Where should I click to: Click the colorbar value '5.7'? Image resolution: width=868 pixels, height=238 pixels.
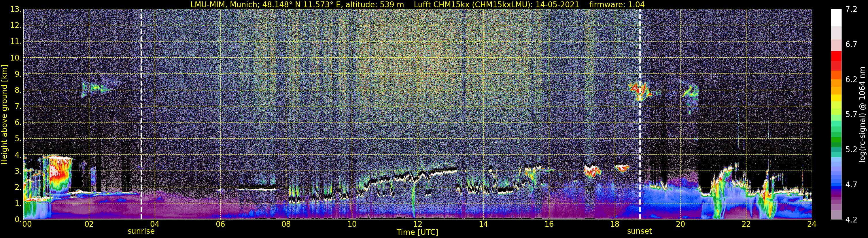[x=852, y=115]
